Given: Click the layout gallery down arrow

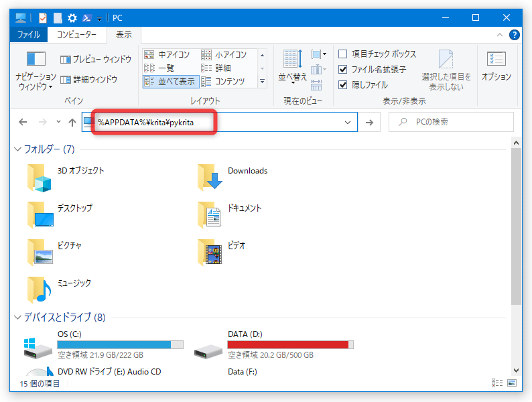Looking at the screenshot, I should coord(262,68).
